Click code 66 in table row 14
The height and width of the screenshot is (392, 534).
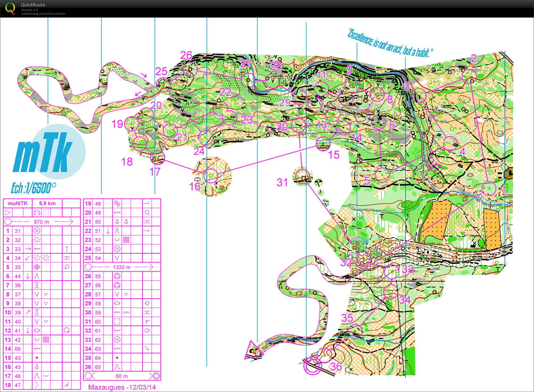pos(18,349)
